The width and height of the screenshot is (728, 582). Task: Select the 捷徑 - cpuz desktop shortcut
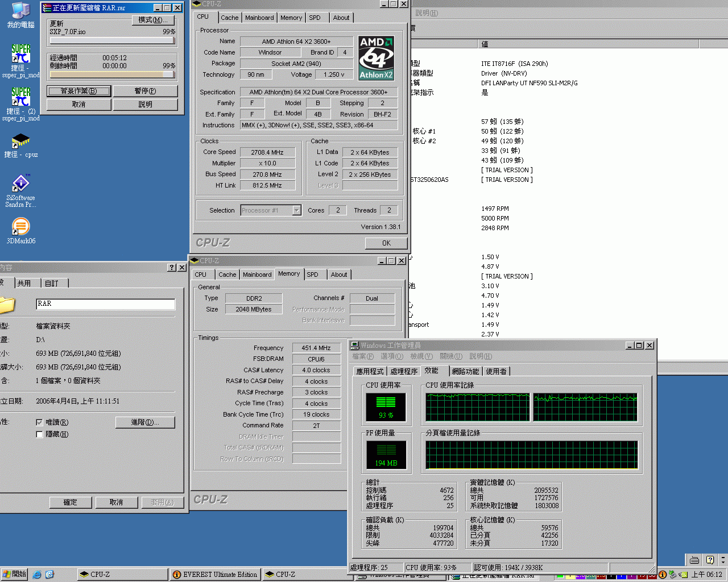(20, 145)
